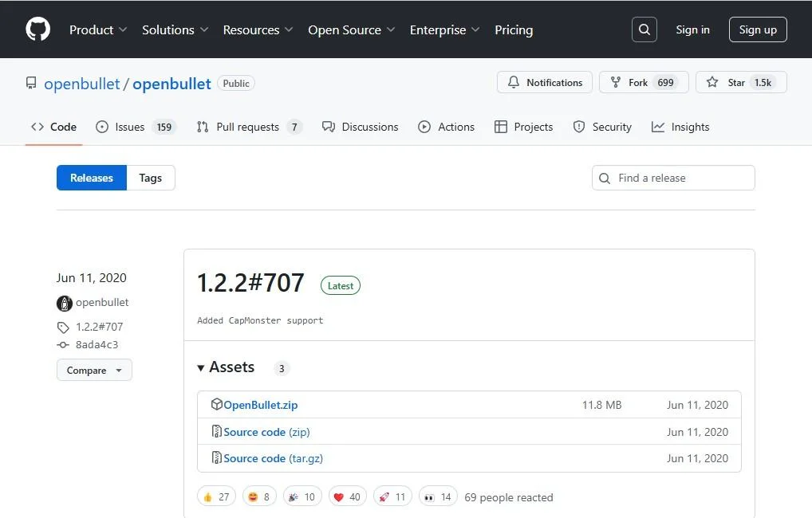Expand the Open Source menu
This screenshot has height=518, width=812.
coord(351,30)
